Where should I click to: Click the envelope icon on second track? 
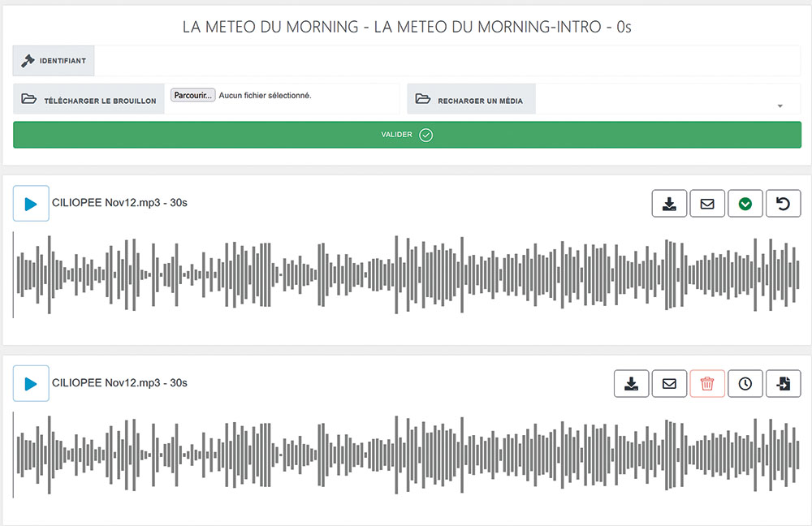pos(669,383)
